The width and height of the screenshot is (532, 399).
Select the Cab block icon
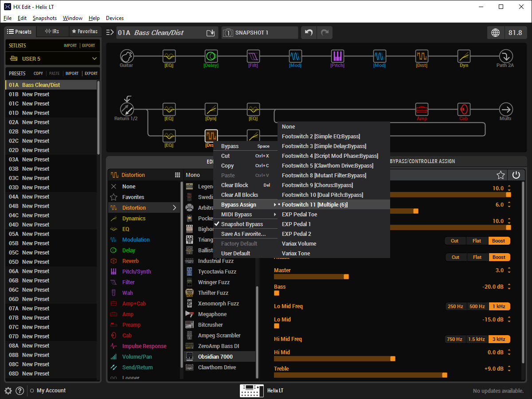click(x=464, y=110)
